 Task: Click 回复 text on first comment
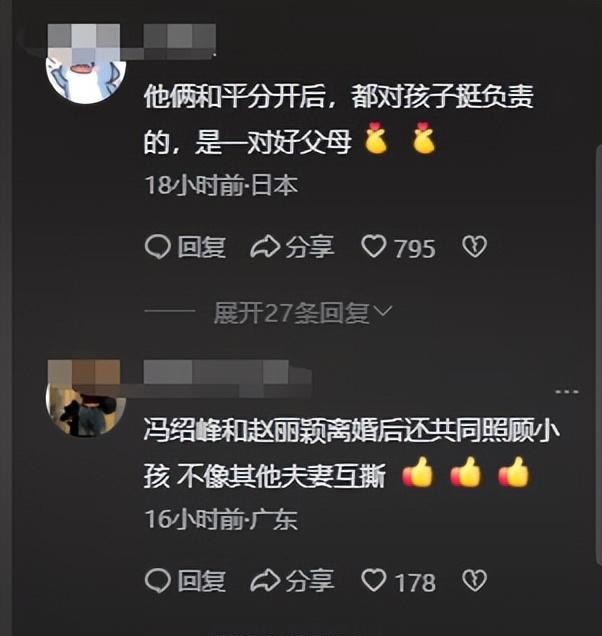click(202, 247)
